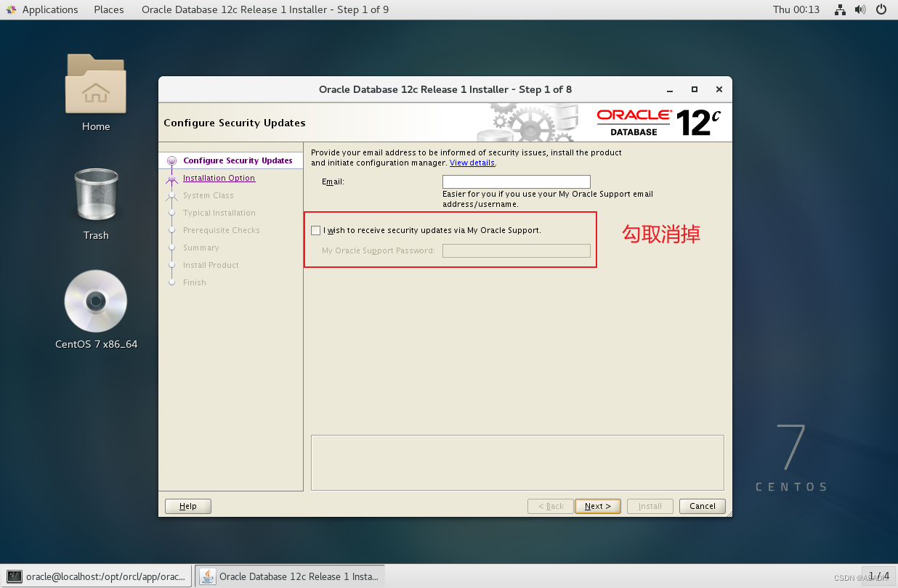Select the Configure Security Updates step

238,160
